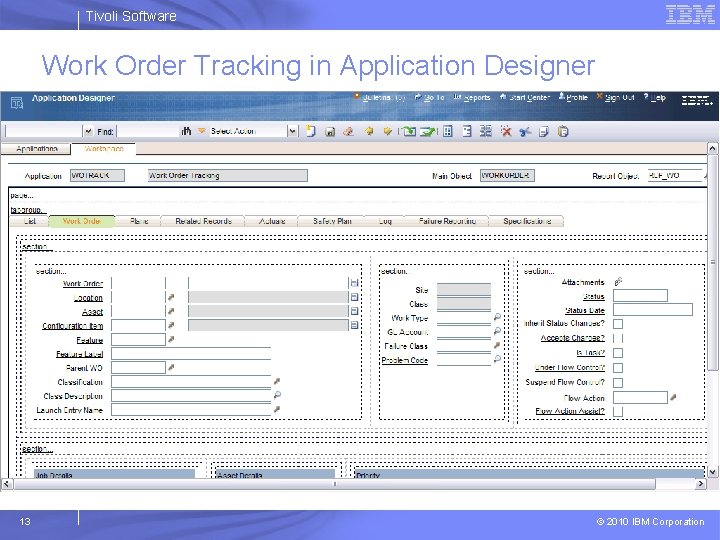Click the detail arrow beside Configuration Item
The image size is (720, 540).
tap(171, 326)
